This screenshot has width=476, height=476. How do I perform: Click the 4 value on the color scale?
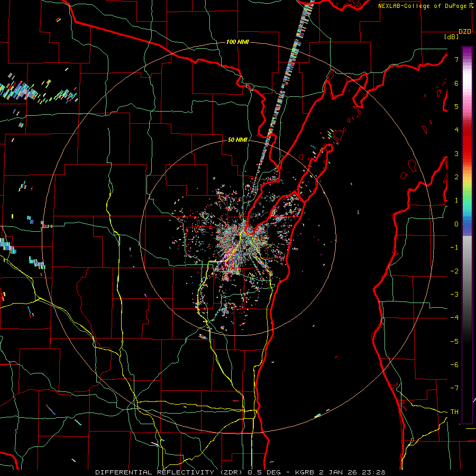[456, 130]
